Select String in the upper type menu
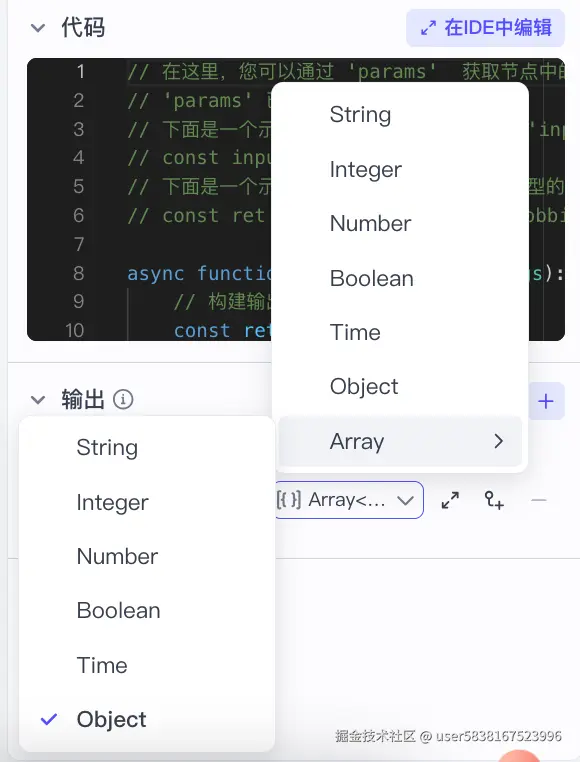The height and width of the screenshot is (762, 580). (x=400, y=115)
